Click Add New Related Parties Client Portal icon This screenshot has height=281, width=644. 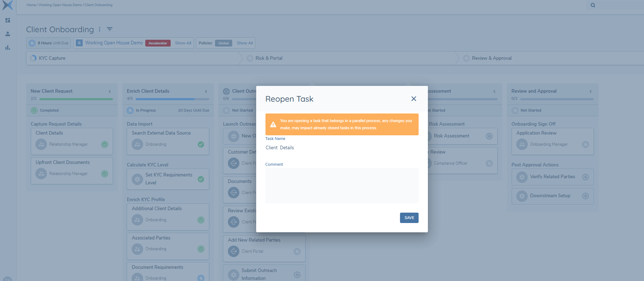pyautogui.click(x=234, y=251)
